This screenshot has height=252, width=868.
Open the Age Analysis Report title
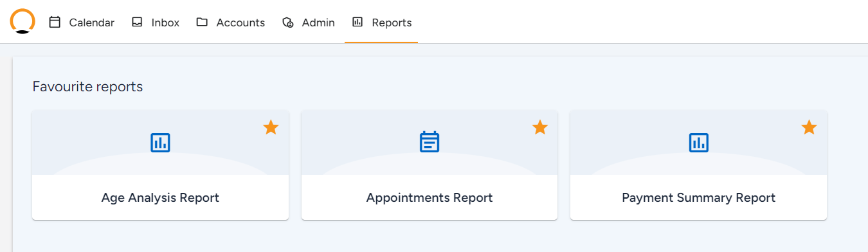coord(160,198)
